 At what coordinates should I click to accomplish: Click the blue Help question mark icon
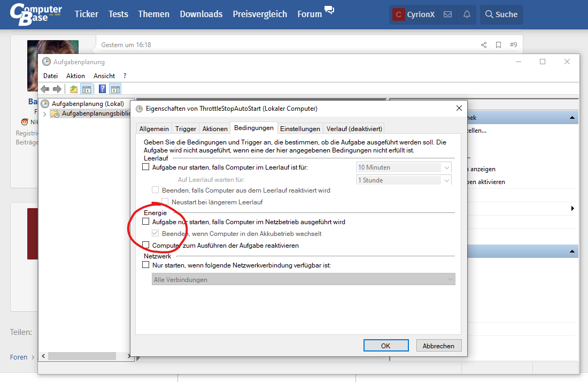click(102, 89)
